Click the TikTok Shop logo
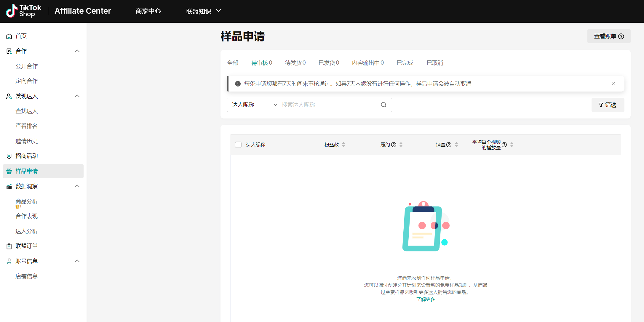 [x=24, y=11]
